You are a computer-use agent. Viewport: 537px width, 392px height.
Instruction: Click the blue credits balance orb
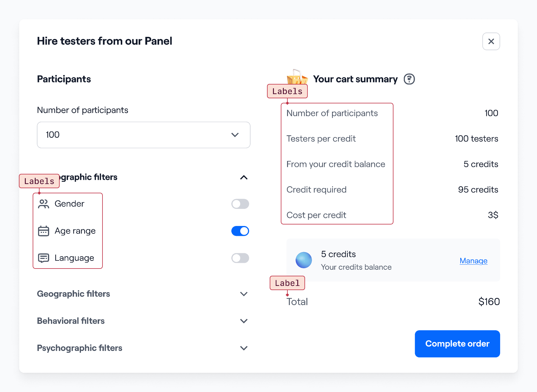(304, 260)
